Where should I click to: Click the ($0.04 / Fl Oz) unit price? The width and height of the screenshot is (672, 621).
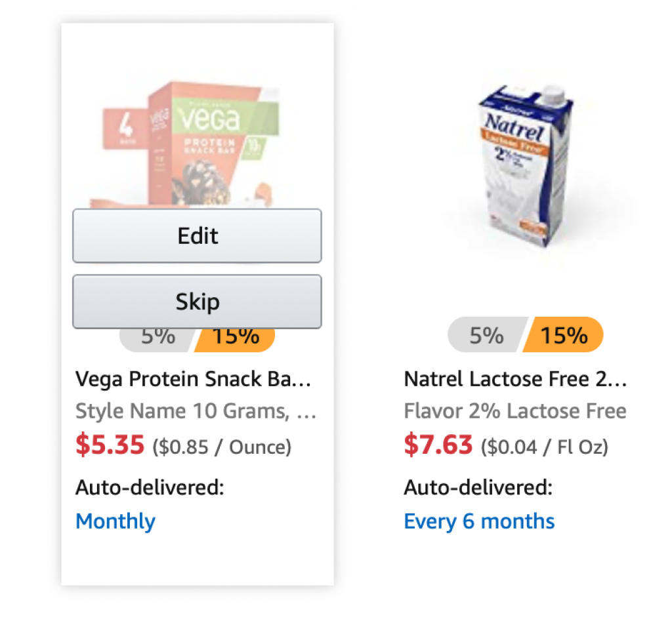click(545, 447)
